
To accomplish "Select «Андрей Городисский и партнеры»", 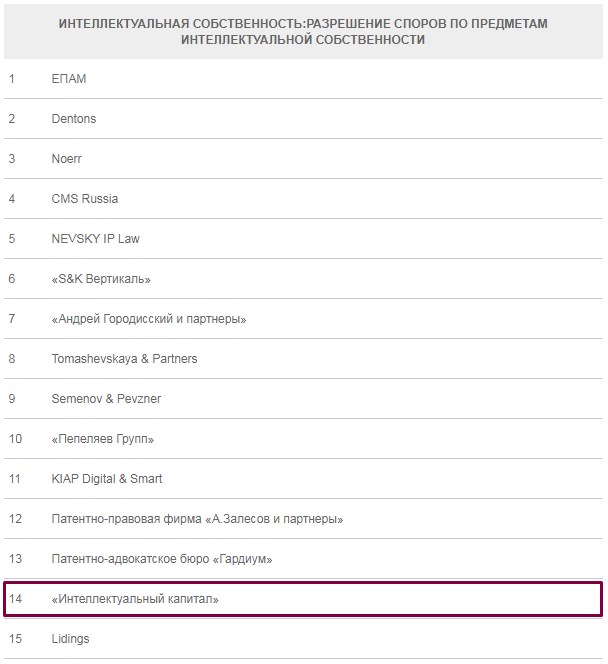I will pyautogui.click(x=149, y=319).
